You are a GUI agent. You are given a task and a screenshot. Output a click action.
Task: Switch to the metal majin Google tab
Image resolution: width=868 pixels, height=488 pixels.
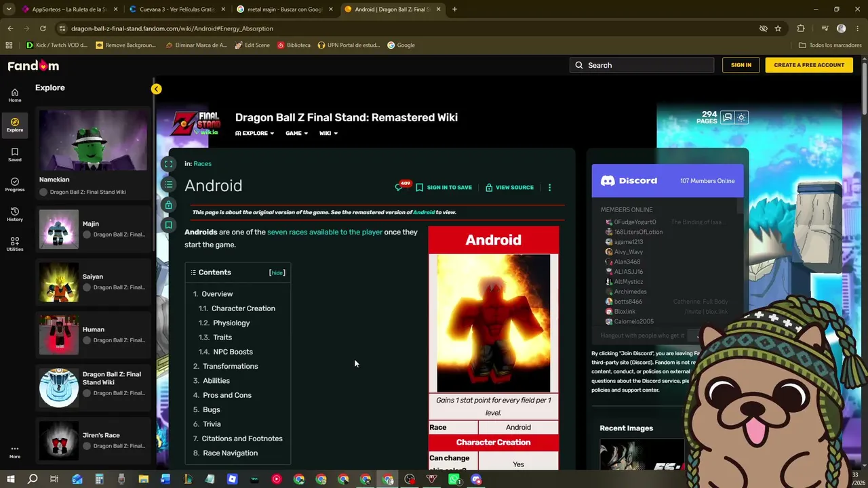point(283,9)
